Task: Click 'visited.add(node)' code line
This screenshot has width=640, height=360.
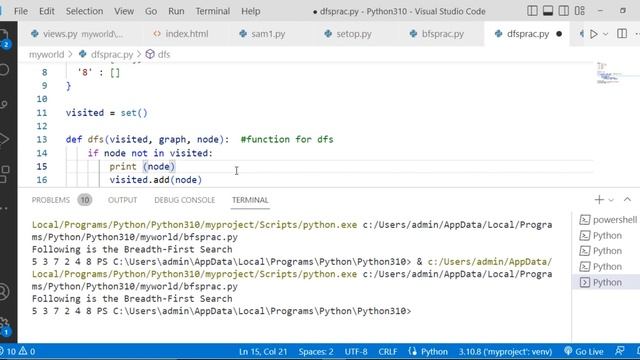Action: point(156,180)
